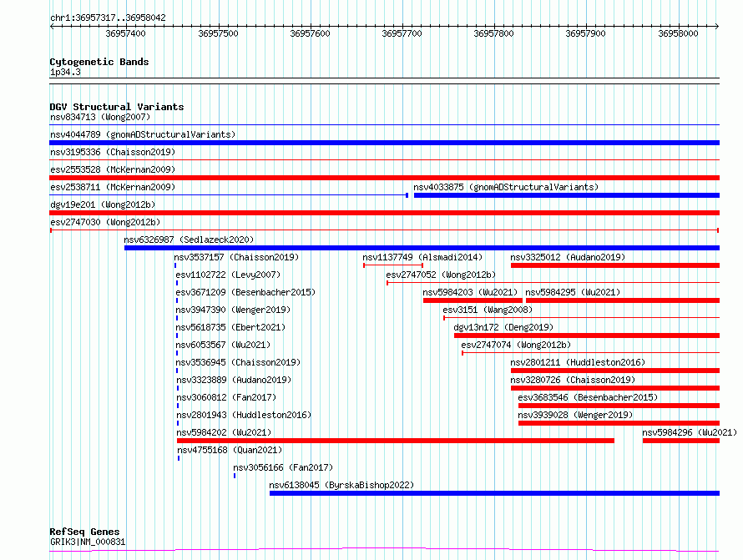Click the ruler's right arrow end
The height and width of the screenshot is (560, 743).
pyautogui.click(x=716, y=27)
